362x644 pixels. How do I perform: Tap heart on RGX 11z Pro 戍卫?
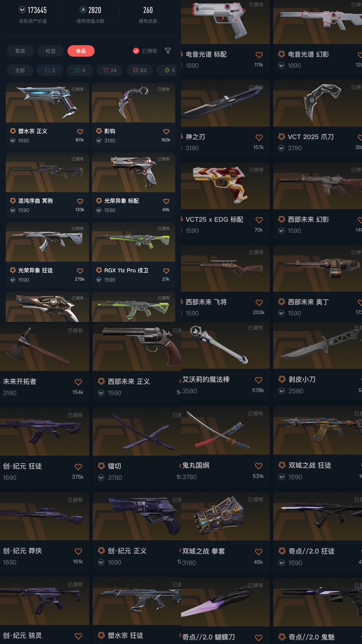tap(166, 271)
